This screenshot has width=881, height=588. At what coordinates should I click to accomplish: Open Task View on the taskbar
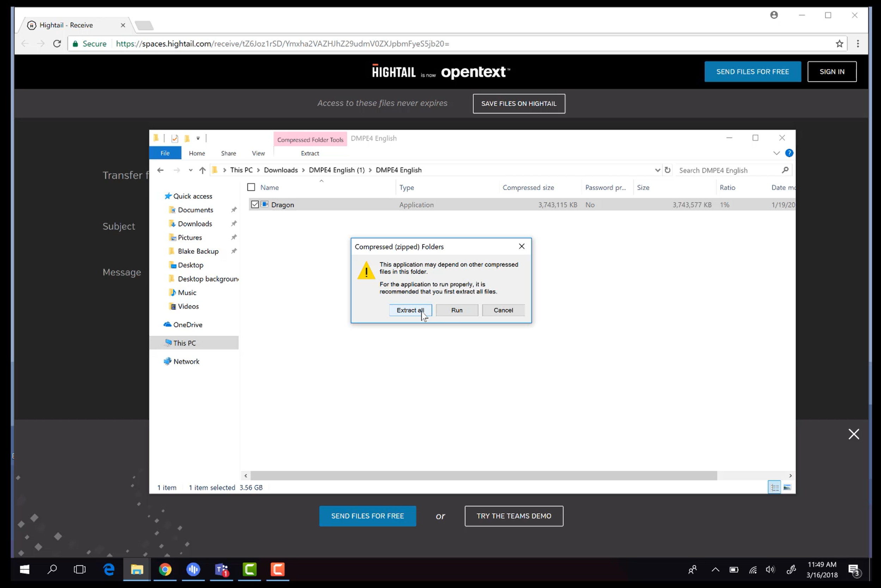click(80, 570)
